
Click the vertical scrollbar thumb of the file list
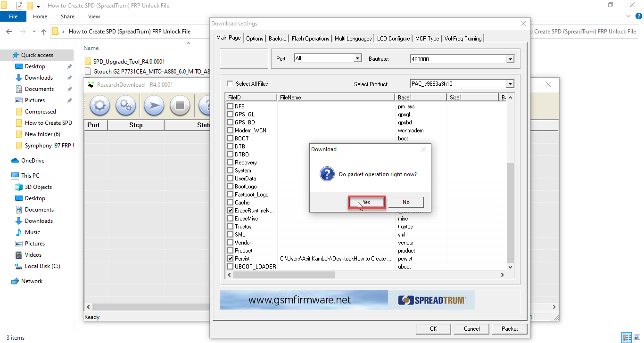point(510,213)
